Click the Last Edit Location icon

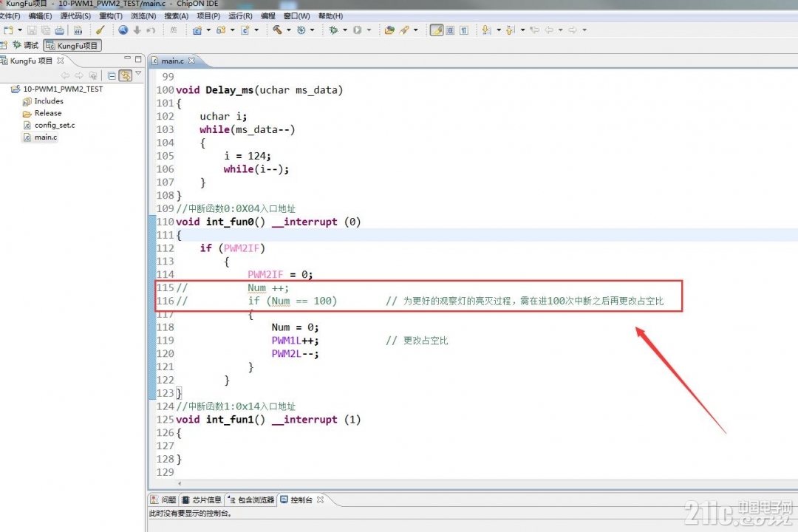534,30
